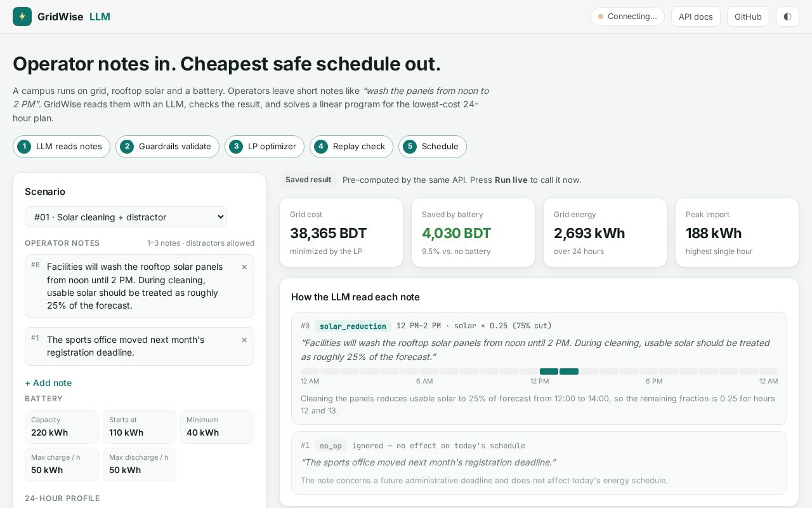Click the Max discharge / h field

tap(140, 464)
